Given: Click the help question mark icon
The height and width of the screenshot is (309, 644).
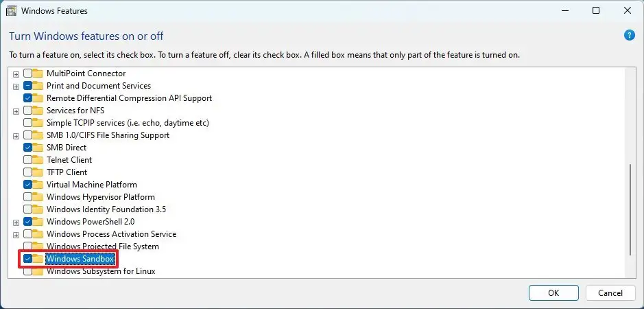Looking at the screenshot, I should [x=630, y=36].
